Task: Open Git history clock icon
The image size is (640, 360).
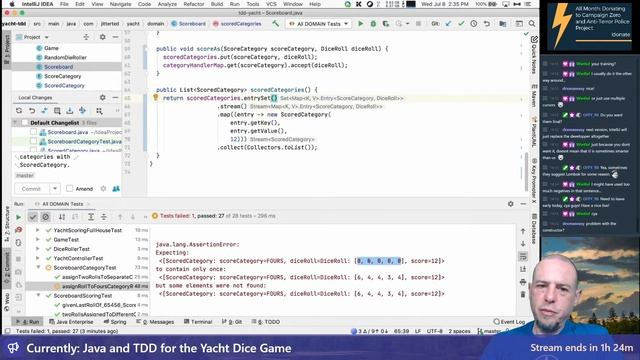Action: click(474, 24)
